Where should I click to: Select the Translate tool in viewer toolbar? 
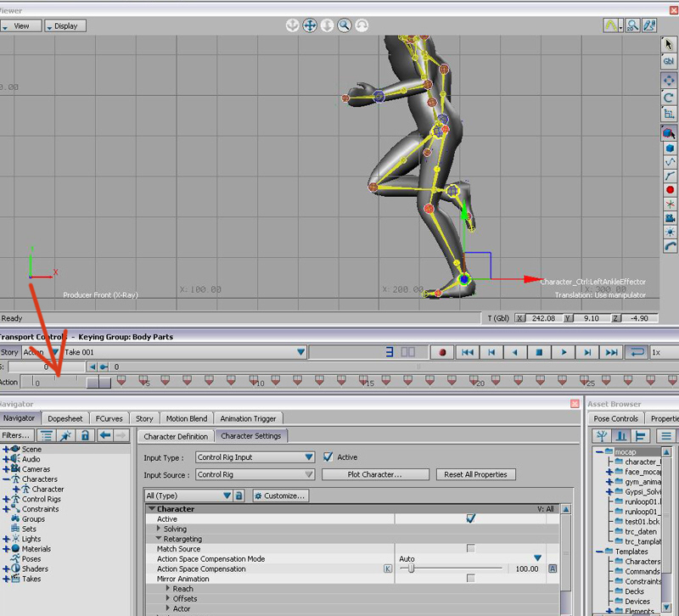pos(669,80)
